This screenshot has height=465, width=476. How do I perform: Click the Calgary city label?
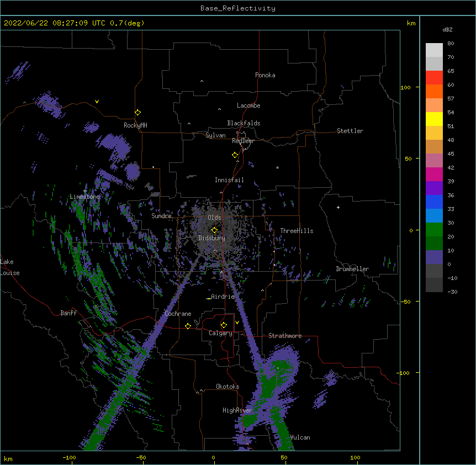click(220, 333)
